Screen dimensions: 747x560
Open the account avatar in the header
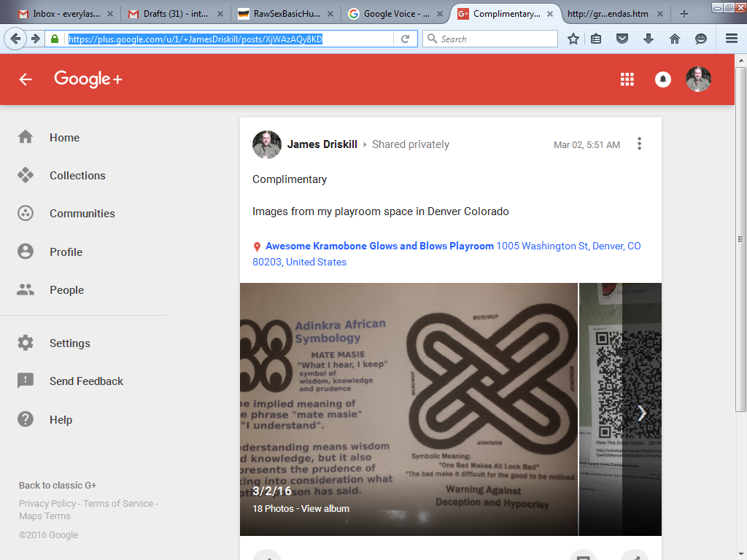[698, 79]
